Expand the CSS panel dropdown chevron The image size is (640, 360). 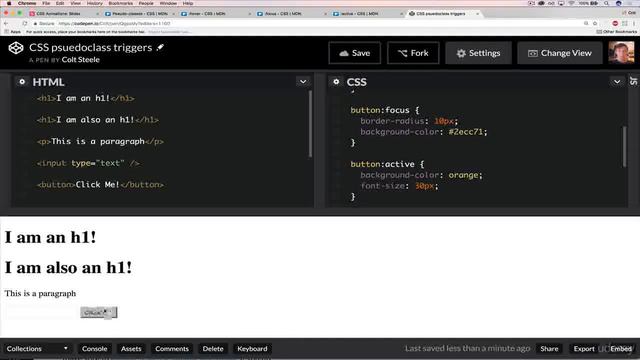617,82
